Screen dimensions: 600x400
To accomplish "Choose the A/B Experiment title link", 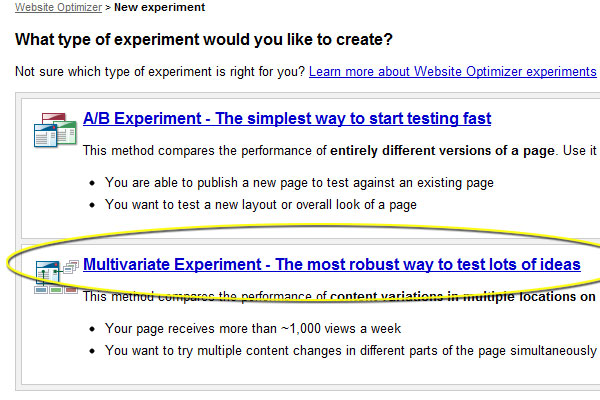I will (287, 119).
